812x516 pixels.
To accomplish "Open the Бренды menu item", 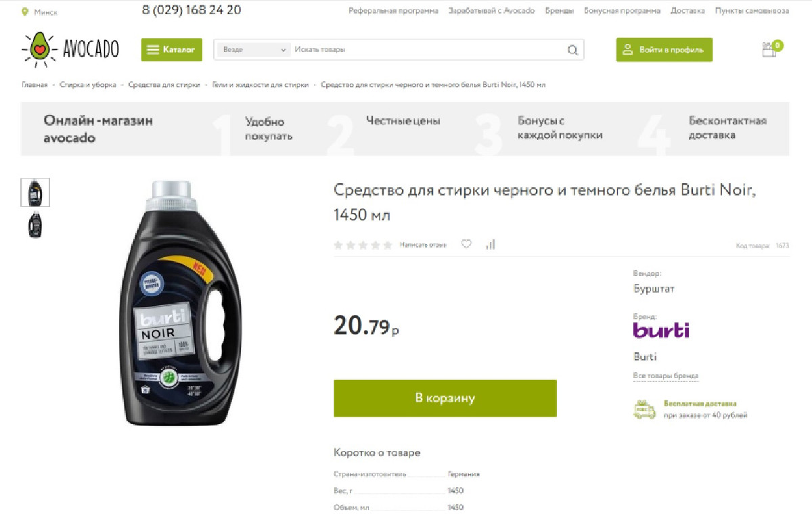I will pyautogui.click(x=560, y=11).
